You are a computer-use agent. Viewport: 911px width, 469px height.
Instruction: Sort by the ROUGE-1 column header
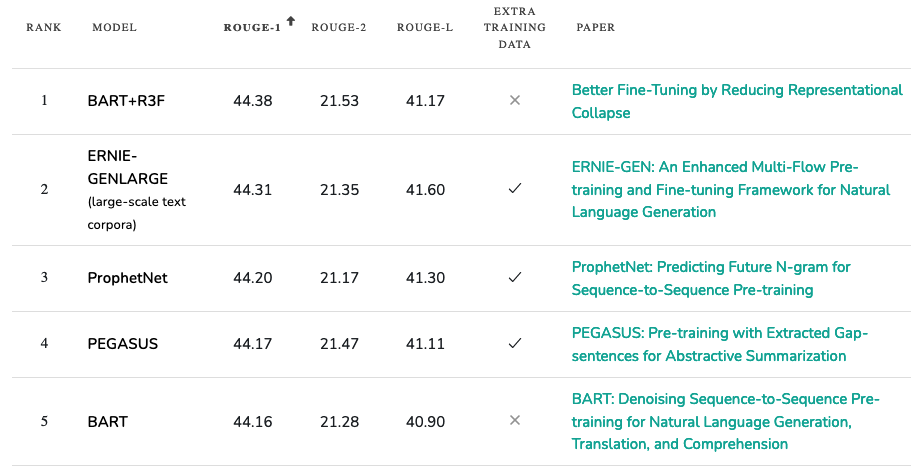click(252, 28)
